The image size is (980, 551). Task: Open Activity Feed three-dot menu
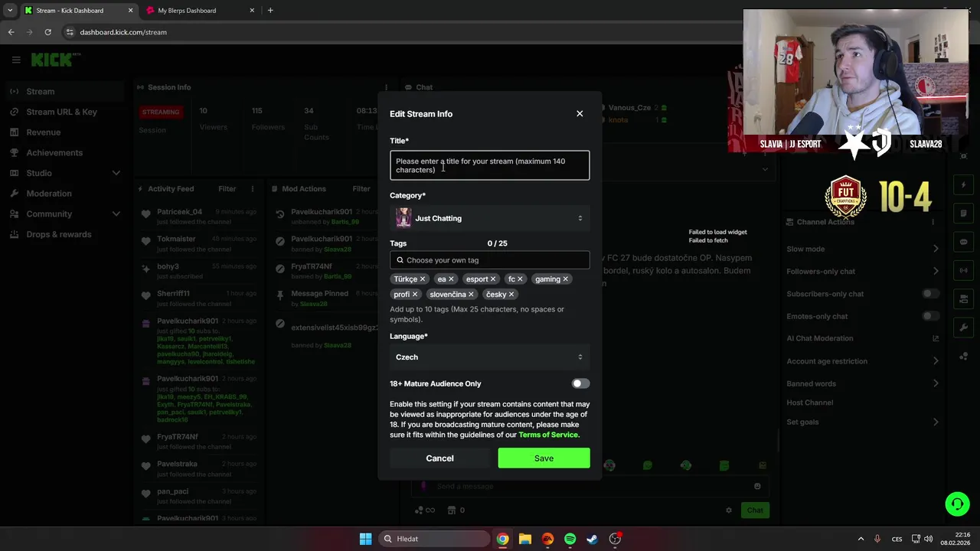pos(252,189)
